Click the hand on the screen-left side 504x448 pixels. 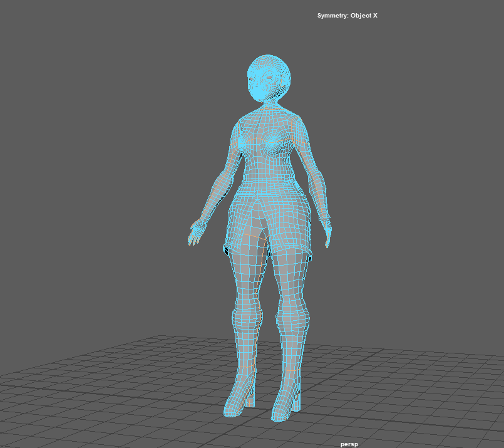pos(196,231)
